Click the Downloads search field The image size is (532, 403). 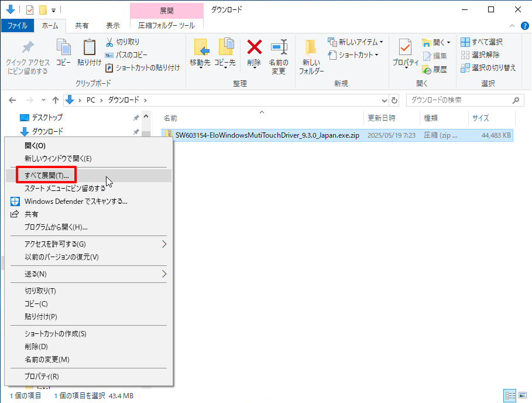click(x=460, y=100)
